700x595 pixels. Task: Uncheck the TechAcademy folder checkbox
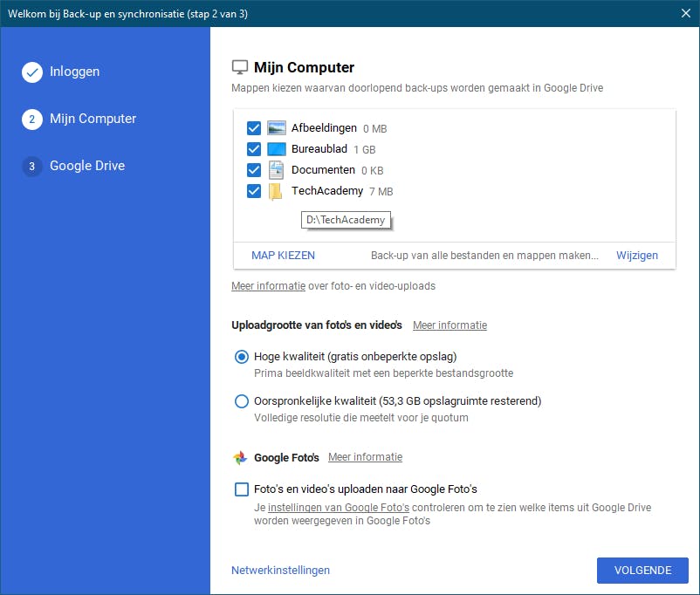pyautogui.click(x=254, y=191)
